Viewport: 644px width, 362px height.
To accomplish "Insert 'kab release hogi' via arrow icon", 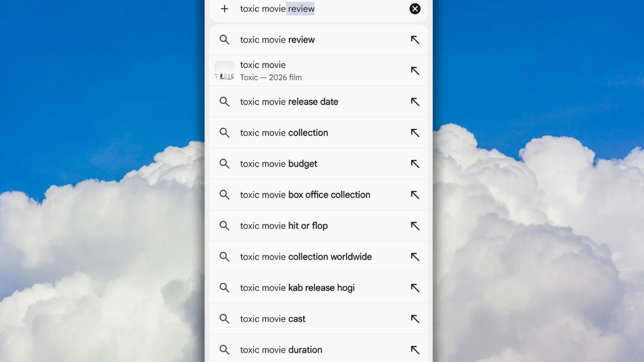I will click(415, 288).
